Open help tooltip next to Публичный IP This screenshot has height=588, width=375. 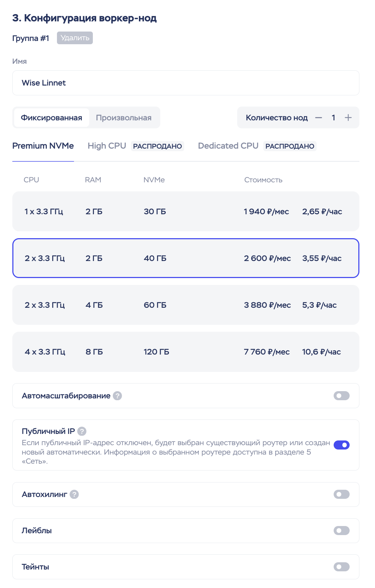pos(82,431)
